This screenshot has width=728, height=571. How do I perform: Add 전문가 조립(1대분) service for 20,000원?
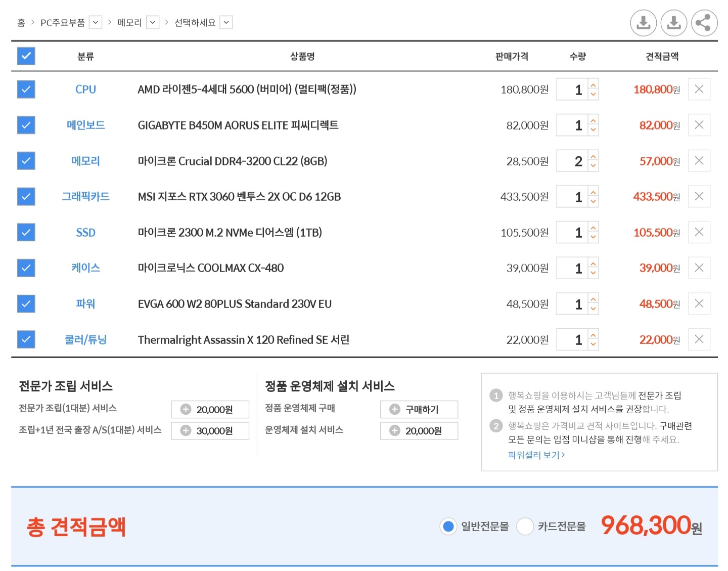tap(210, 409)
